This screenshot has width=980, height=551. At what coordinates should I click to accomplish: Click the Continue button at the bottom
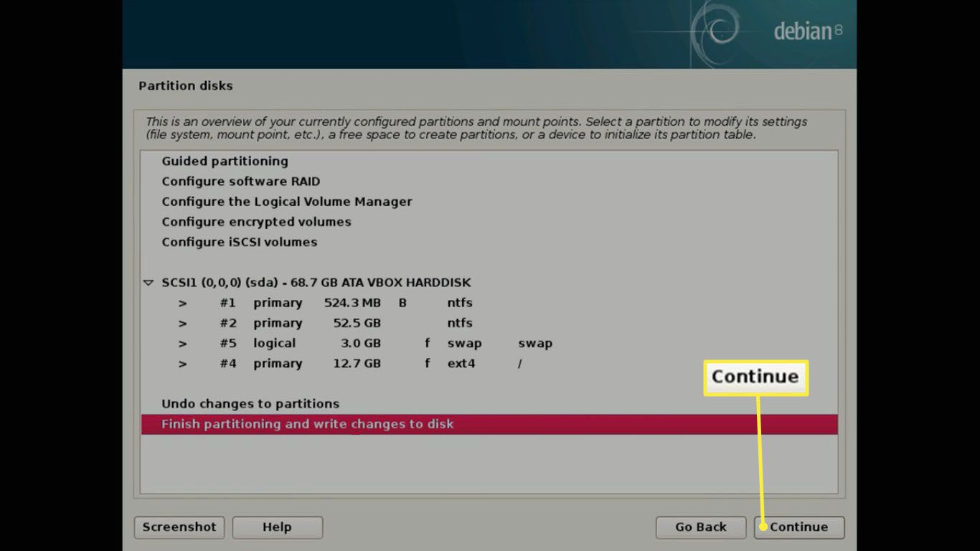point(799,527)
